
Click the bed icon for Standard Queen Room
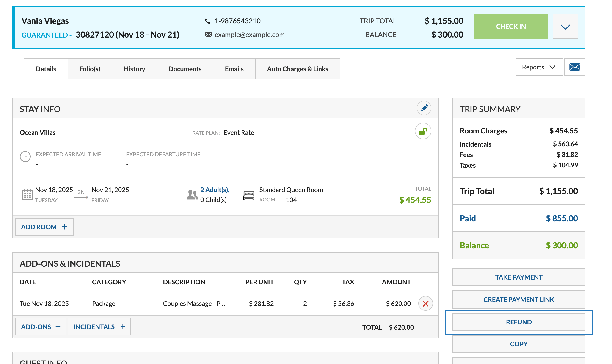(x=249, y=196)
